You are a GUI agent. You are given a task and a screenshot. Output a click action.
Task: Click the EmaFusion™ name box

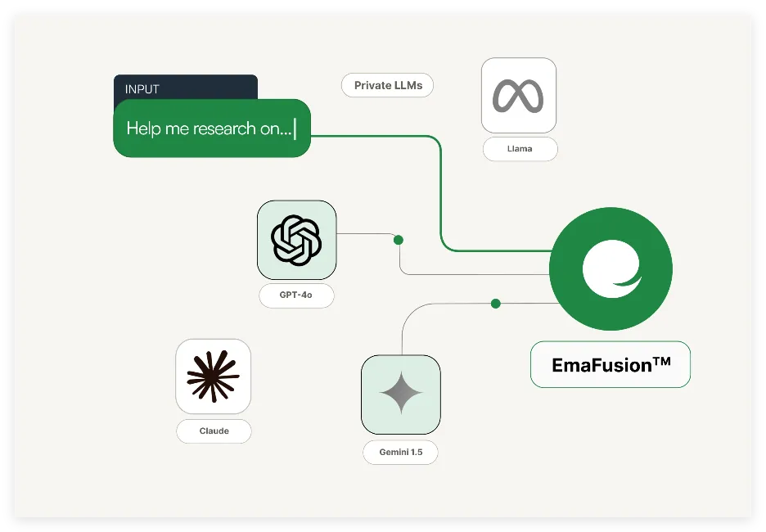coord(611,364)
